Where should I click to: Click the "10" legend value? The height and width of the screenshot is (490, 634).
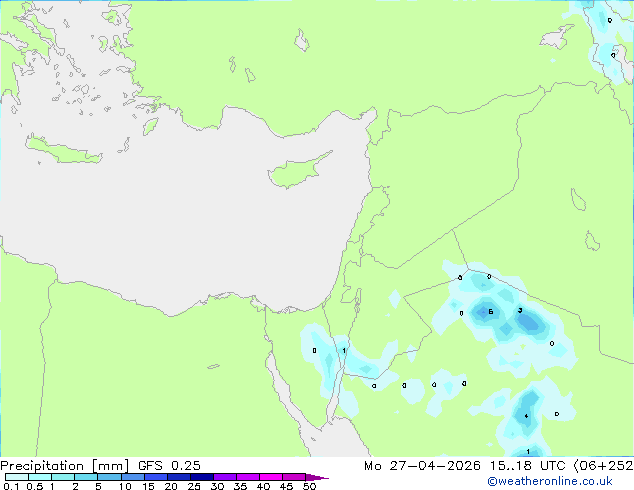tap(125, 486)
